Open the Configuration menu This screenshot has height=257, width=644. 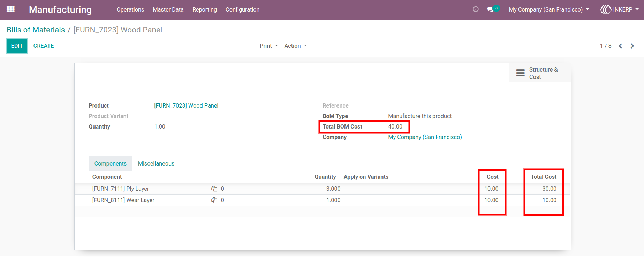click(x=242, y=9)
